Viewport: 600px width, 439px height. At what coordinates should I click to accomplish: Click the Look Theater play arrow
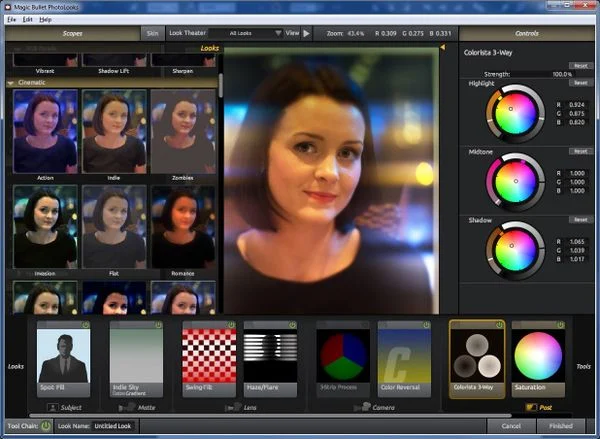pos(308,33)
